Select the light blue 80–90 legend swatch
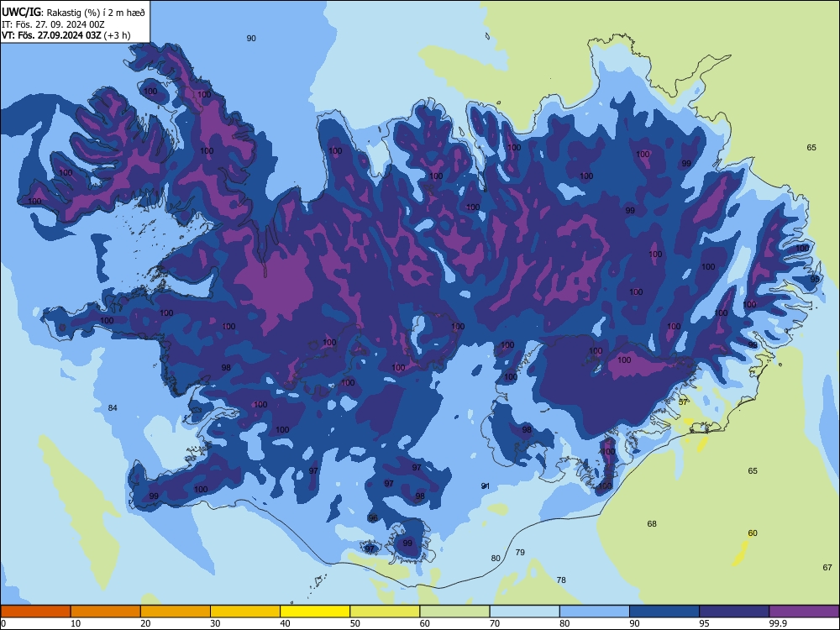This screenshot has height=630, width=840. click(x=595, y=612)
